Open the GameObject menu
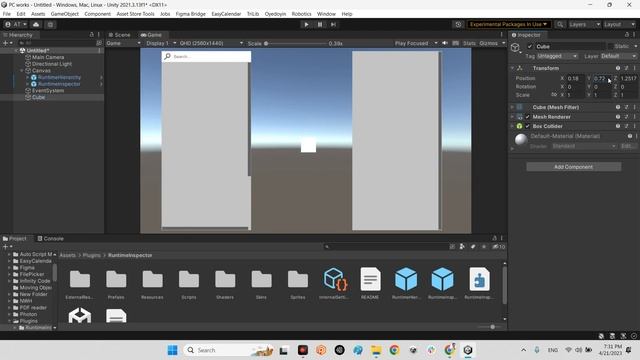The image size is (640, 360). [x=64, y=14]
